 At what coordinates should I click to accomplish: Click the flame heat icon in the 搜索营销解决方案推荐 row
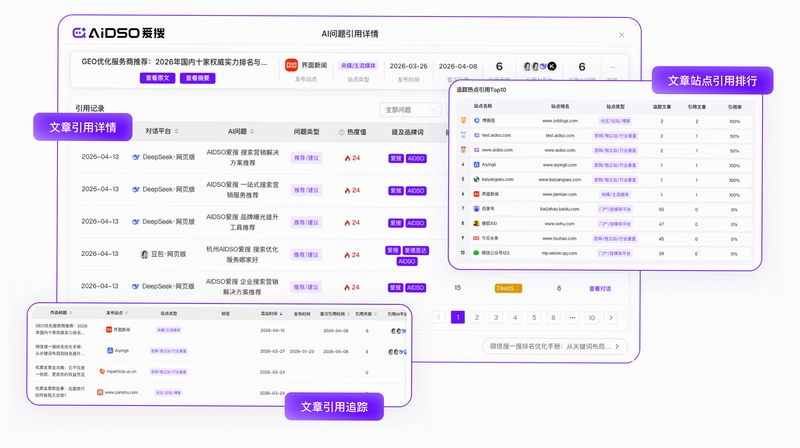[x=347, y=158]
